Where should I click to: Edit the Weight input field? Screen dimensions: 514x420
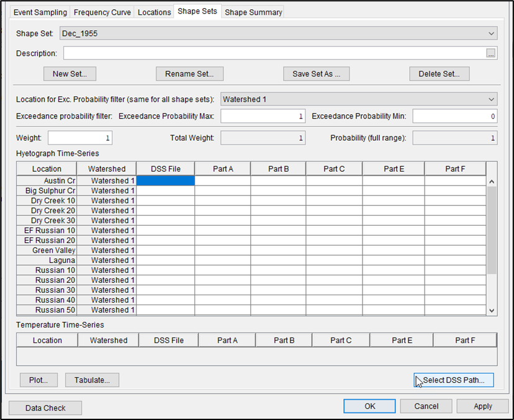tap(79, 138)
